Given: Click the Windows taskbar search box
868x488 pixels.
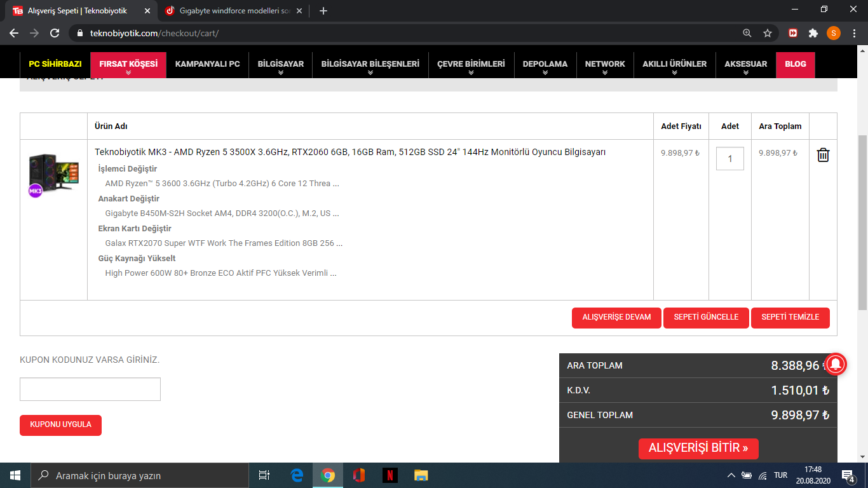Looking at the screenshot, I should [140, 475].
